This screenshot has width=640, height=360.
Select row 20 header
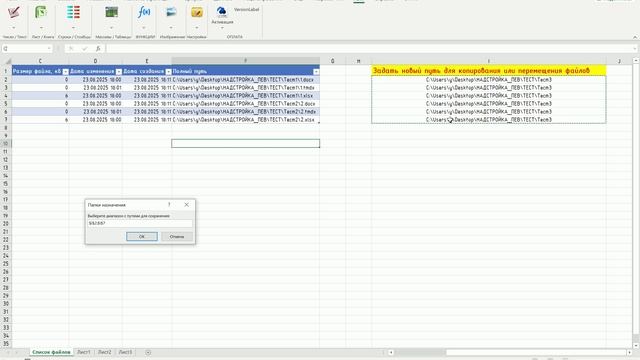coord(6,224)
